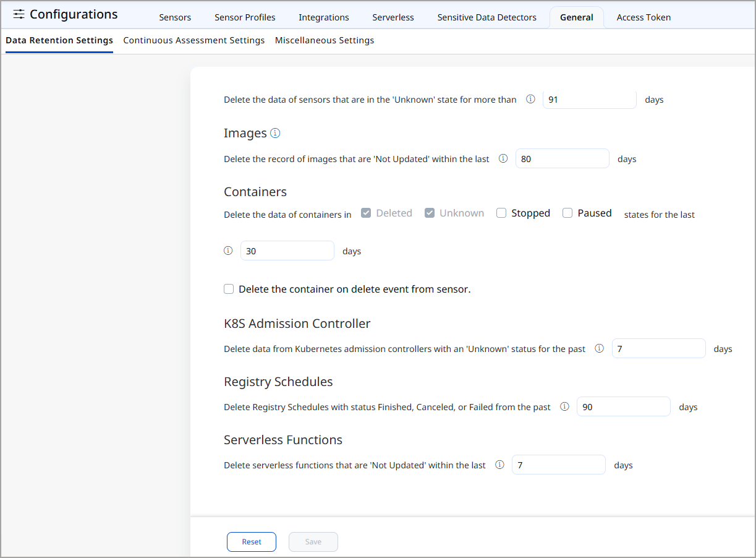The image size is (756, 558).
Task: Click info icon for Registry Schedules setting
Action: (564, 406)
